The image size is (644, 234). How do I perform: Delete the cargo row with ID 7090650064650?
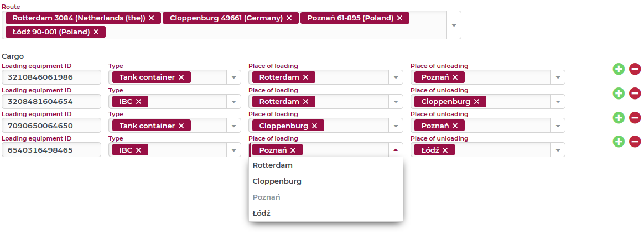(x=635, y=118)
